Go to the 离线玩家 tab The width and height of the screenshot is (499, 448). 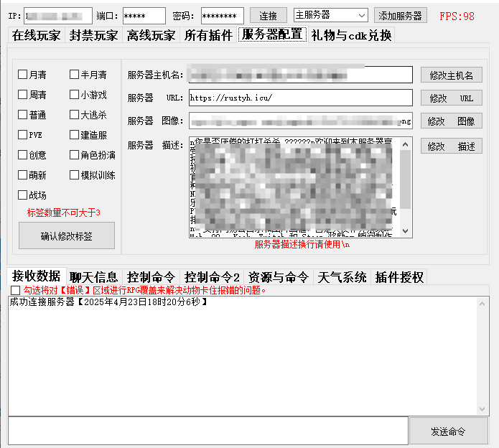[x=151, y=35]
